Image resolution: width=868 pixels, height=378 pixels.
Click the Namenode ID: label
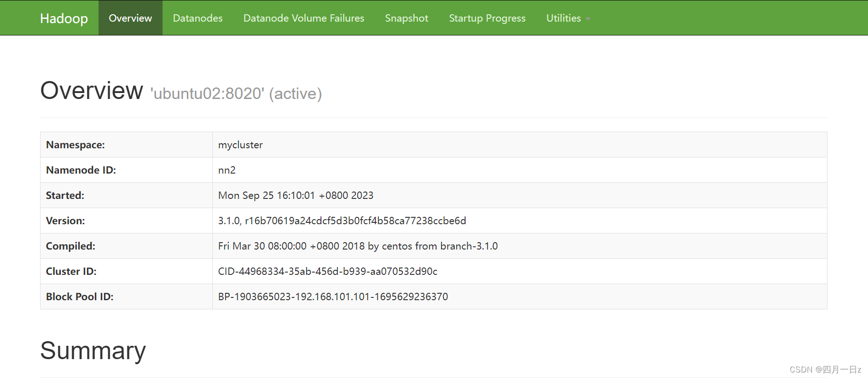click(81, 170)
